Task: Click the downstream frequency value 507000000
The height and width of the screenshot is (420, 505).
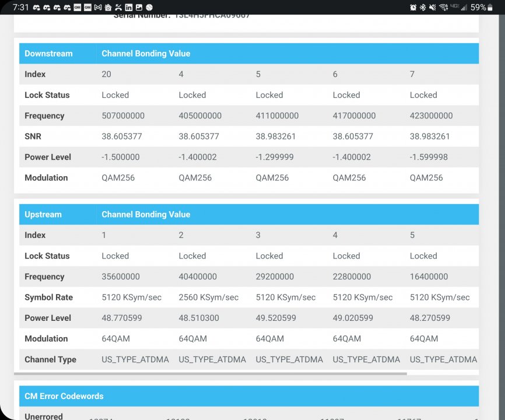Action: [x=123, y=116]
